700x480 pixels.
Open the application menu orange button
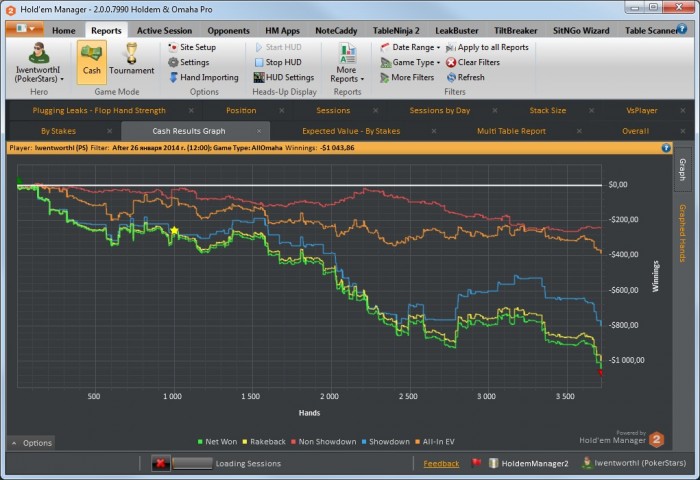point(25,29)
